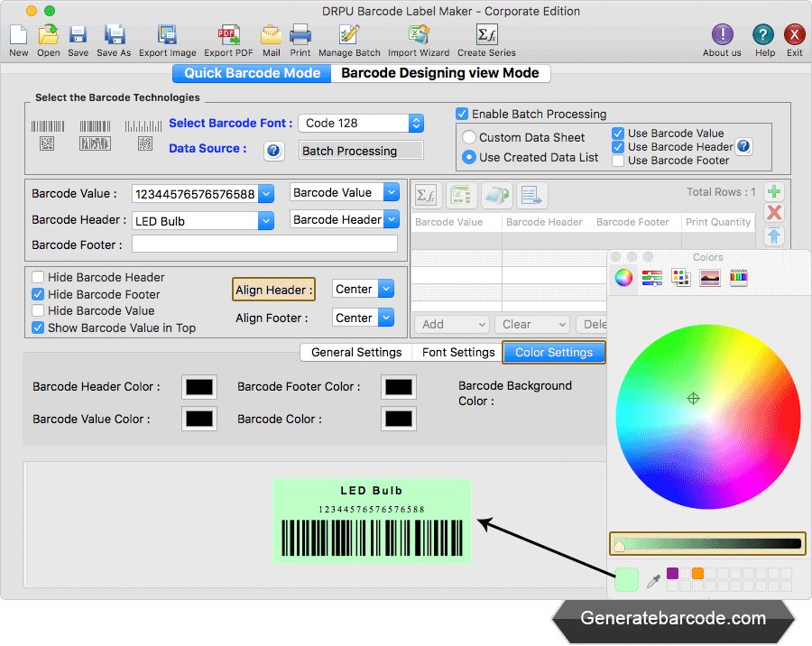Click the brightness slider in Colors panel

click(708, 543)
